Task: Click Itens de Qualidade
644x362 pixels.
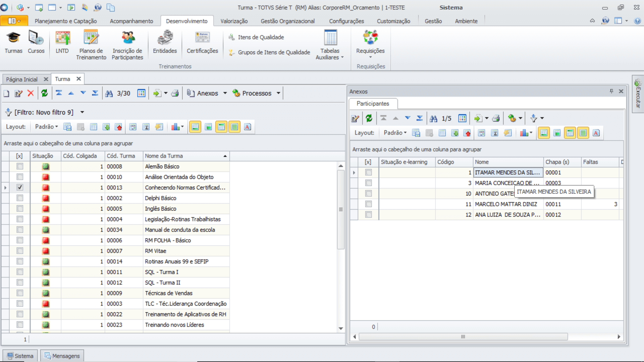Action: 261,37
